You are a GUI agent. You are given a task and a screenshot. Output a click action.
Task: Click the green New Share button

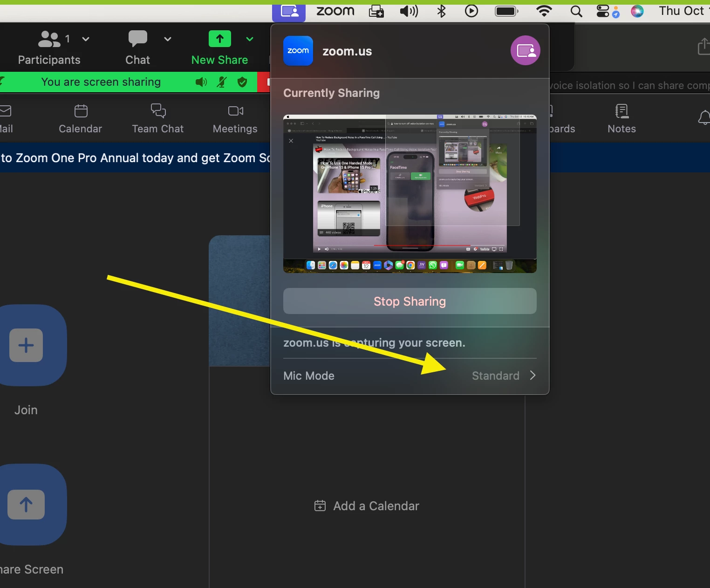(x=219, y=48)
